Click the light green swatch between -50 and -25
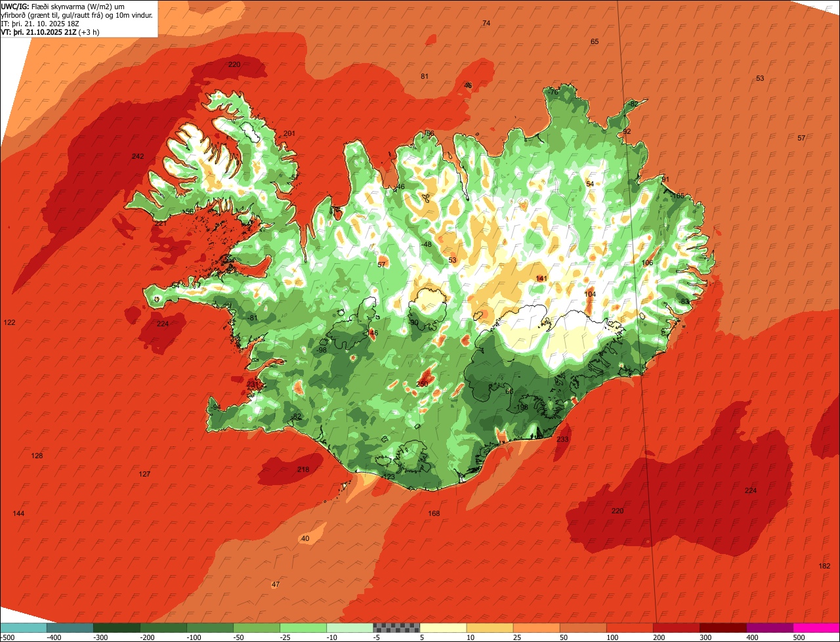This screenshot has width=840, height=642. coord(257,628)
